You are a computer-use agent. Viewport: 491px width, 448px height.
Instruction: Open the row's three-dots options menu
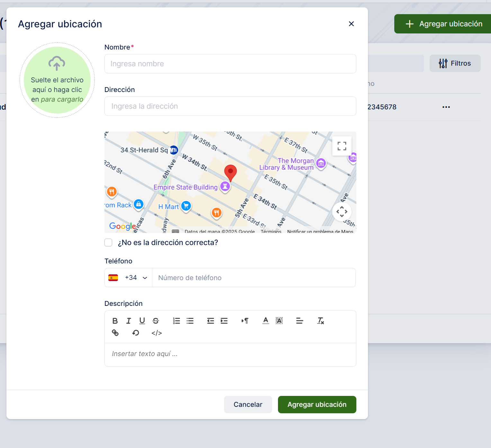point(446,107)
